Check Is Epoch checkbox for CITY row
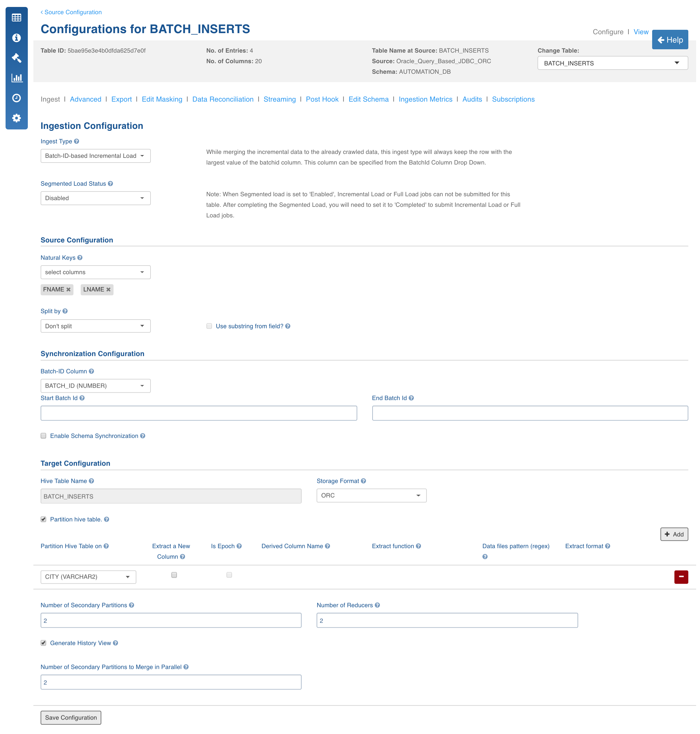 (x=230, y=575)
